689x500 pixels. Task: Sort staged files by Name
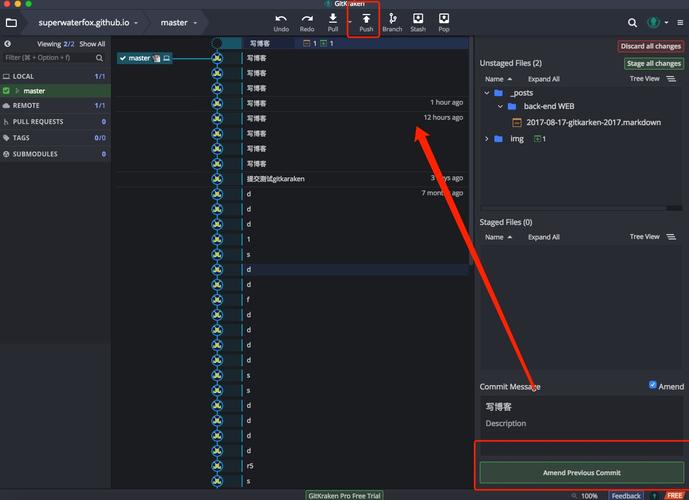498,237
